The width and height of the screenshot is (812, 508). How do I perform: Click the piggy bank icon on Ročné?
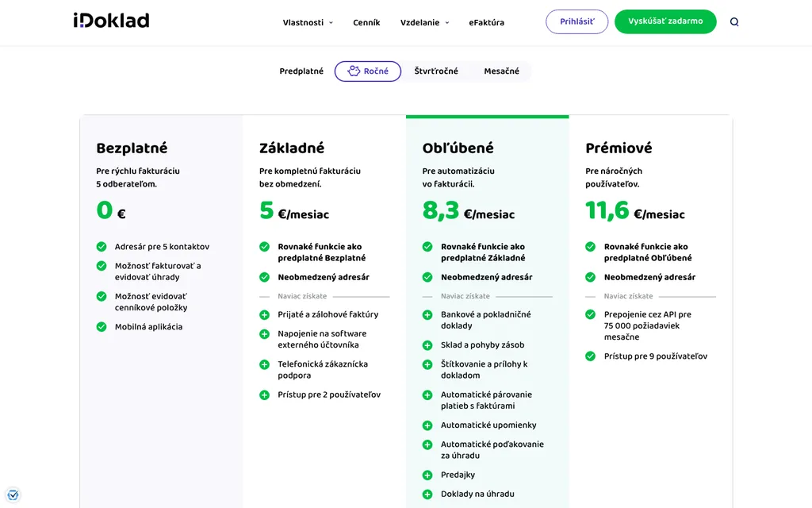click(354, 71)
